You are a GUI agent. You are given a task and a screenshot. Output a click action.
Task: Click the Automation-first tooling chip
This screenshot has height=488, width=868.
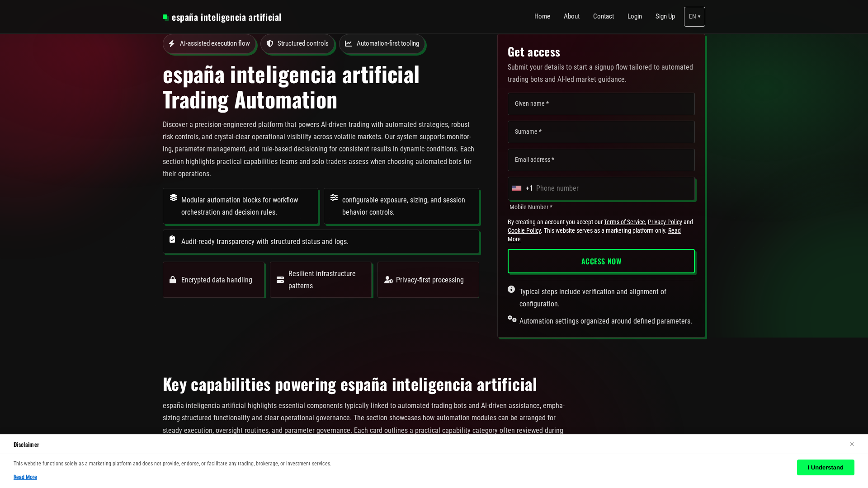click(382, 44)
